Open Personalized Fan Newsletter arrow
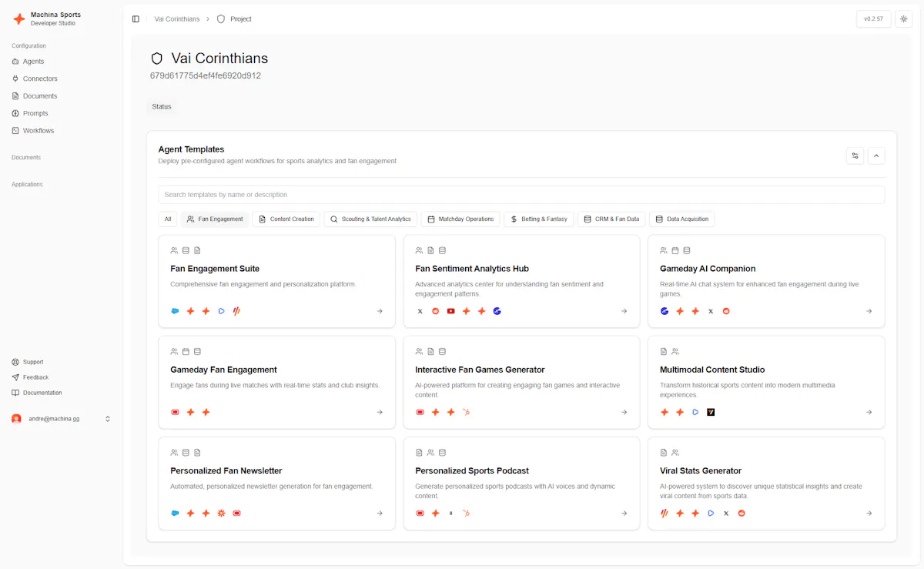This screenshot has width=924, height=569. 380,514
